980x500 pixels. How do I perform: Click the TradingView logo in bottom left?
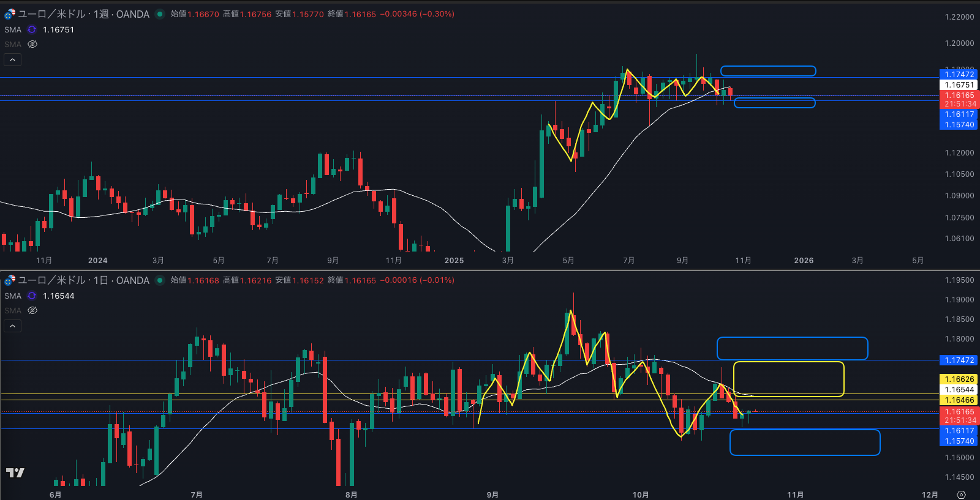click(x=15, y=472)
